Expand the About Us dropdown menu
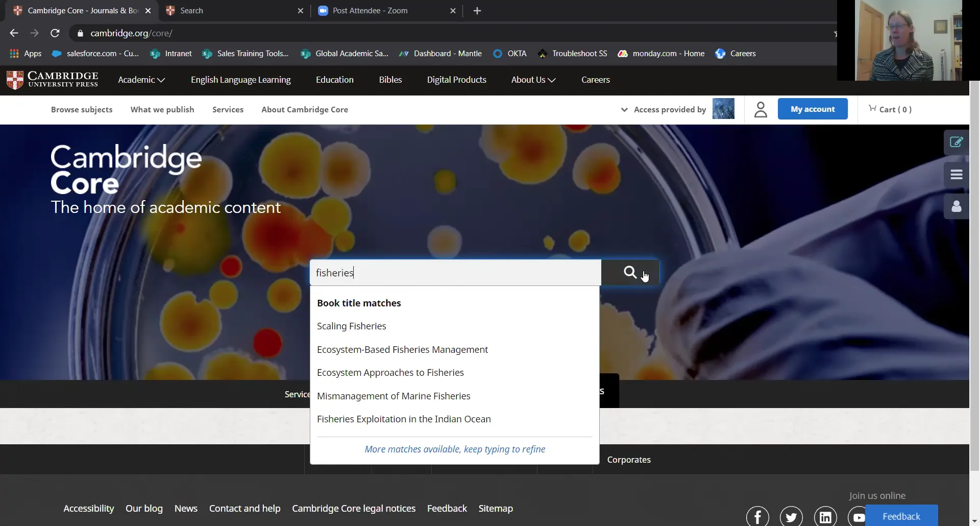980x526 pixels. tap(533, 80)
